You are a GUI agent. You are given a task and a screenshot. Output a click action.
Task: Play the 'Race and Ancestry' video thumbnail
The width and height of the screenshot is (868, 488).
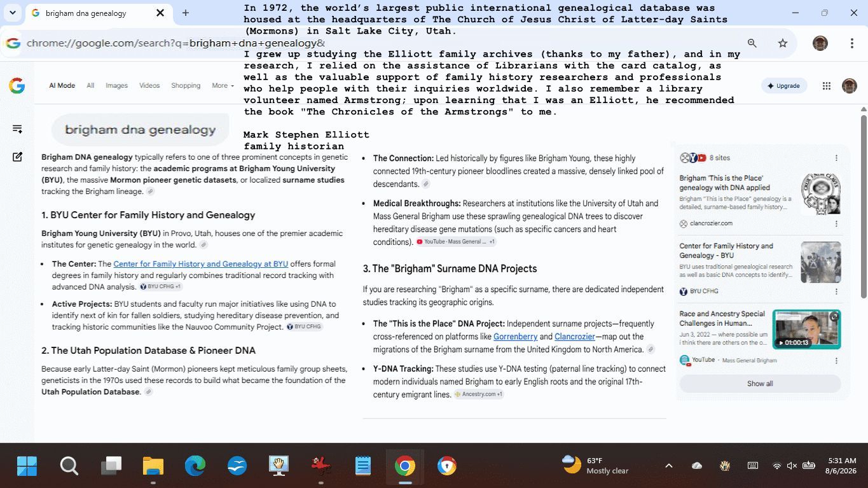tap(806, 329)
